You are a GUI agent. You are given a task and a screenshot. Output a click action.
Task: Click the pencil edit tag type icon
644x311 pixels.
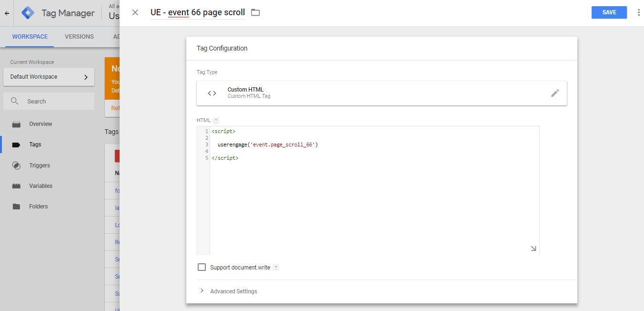coord(555,93)
